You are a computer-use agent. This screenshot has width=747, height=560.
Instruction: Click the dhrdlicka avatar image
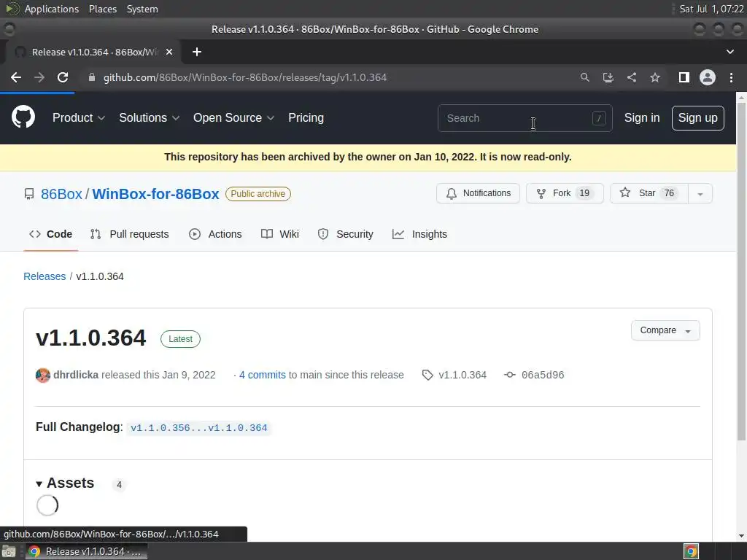(x=43, y=376)
